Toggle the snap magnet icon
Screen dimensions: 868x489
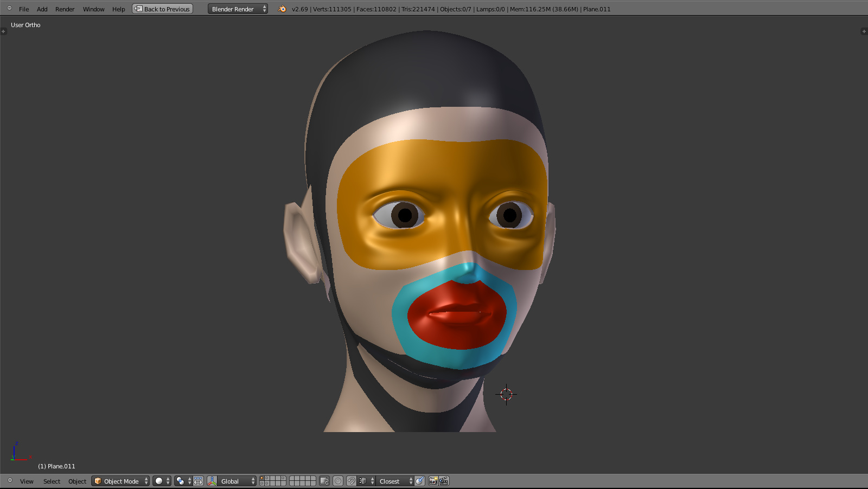tap(352, 481)
